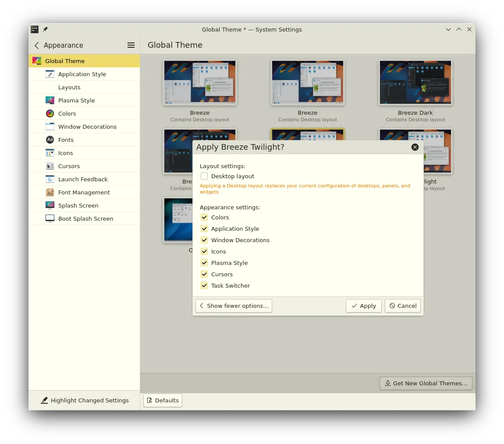Open Boot Splash Screen settings icon
The width and height of the screenshot is (504, 444).
[x=50, y=218]
